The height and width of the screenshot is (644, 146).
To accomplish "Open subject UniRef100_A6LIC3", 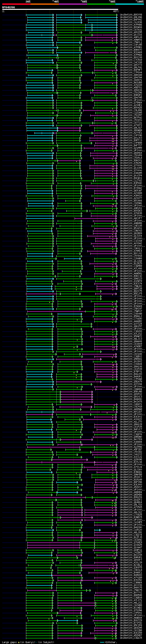I will (x=131, y=339).
